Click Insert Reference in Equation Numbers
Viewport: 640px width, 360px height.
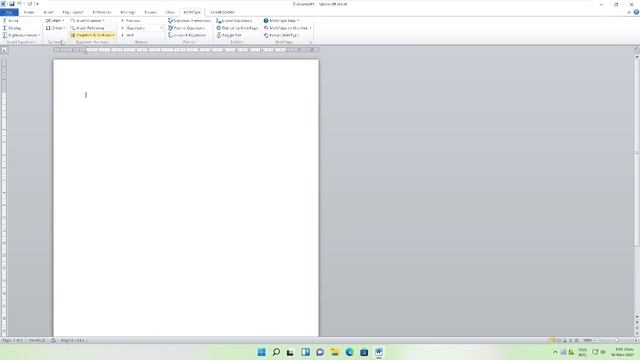(88, 28)
